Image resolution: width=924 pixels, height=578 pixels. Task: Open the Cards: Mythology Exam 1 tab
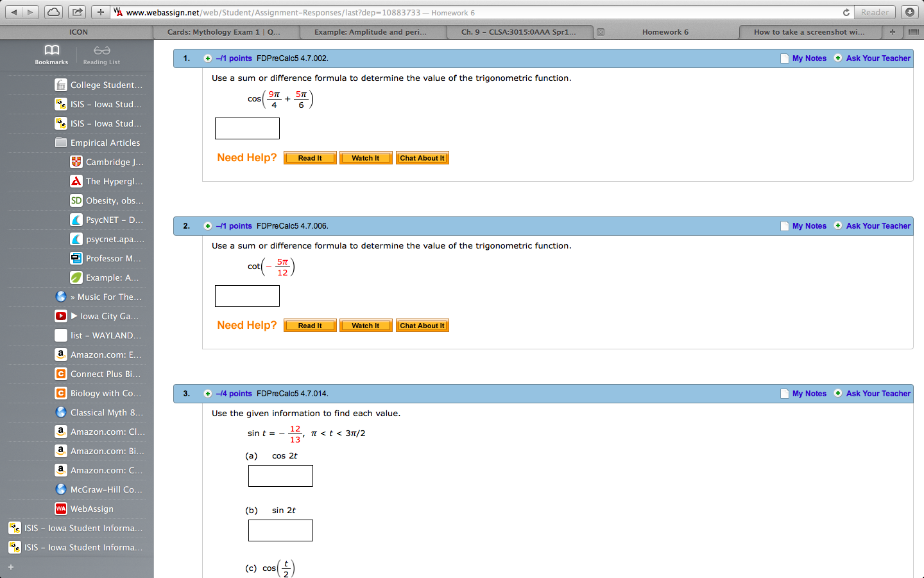coord(225,31)
